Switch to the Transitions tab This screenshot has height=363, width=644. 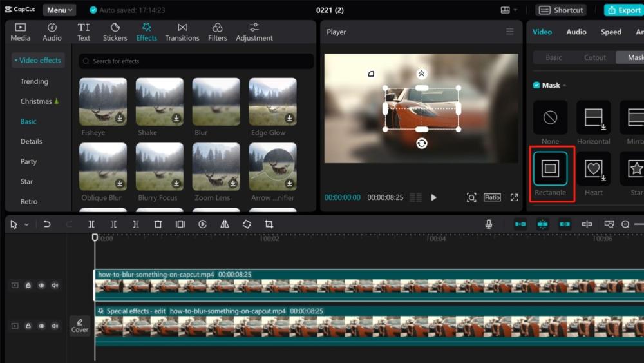(182, 32)
